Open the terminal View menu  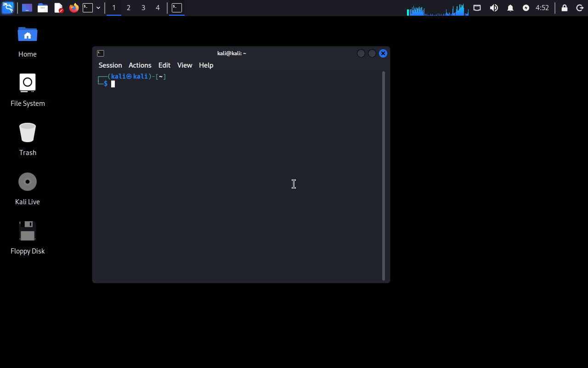pyautogui.click(x=185, y=65)
